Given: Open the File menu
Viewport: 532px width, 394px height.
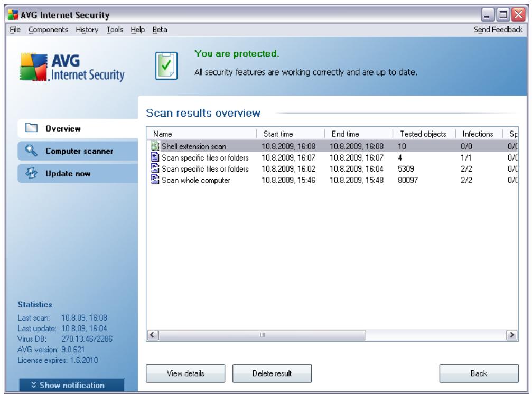Looking at the screenshot, I should coord(15,30).
